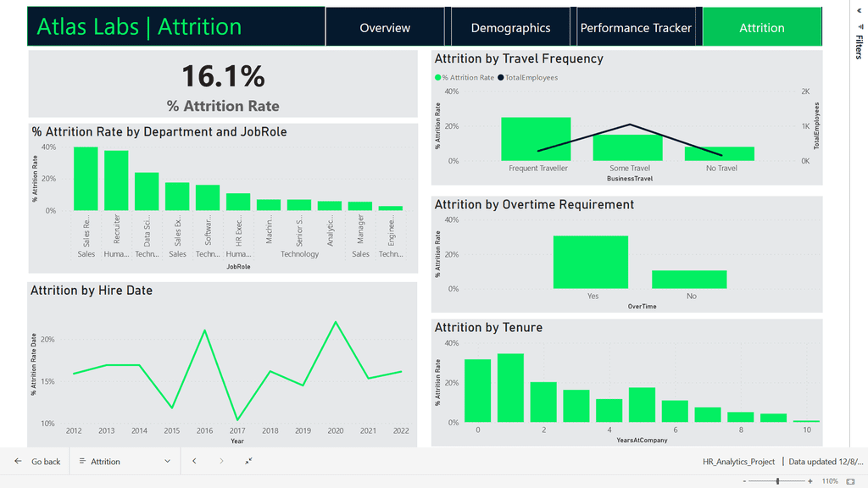Viewport: 868px width, 488px height.
Task: Select the Data Scientist bar
Action: [147, 191]
